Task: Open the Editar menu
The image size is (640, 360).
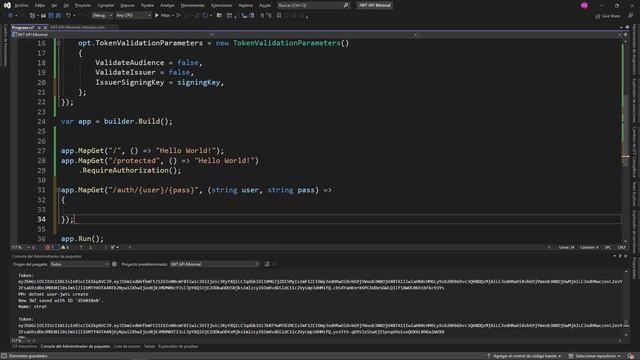Action: (40, 5)
